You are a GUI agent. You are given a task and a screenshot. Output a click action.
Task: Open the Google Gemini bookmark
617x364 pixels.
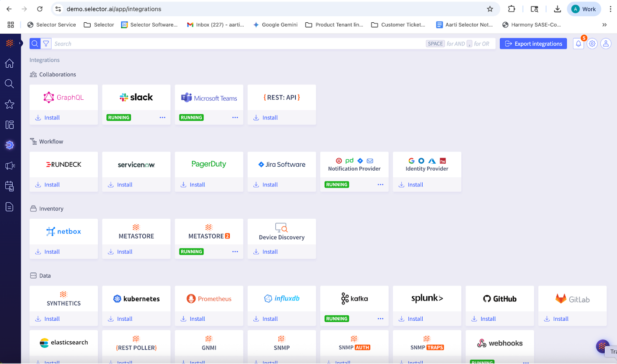(x=275, y=25)
